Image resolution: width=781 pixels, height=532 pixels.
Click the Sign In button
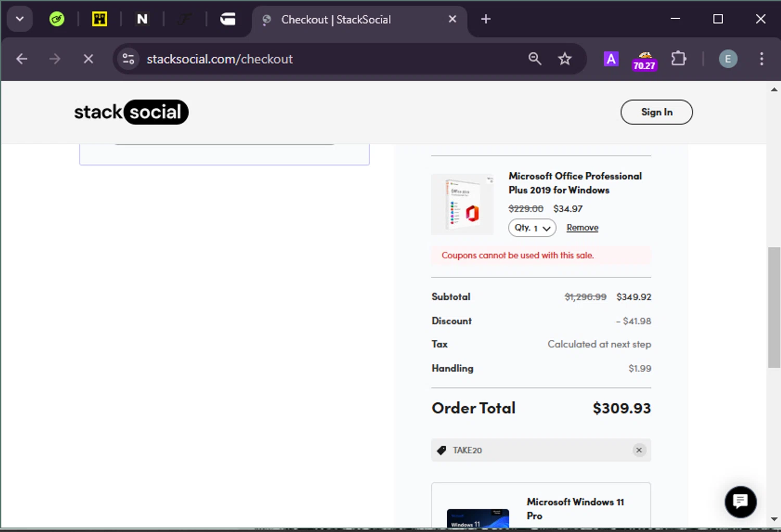657,112
